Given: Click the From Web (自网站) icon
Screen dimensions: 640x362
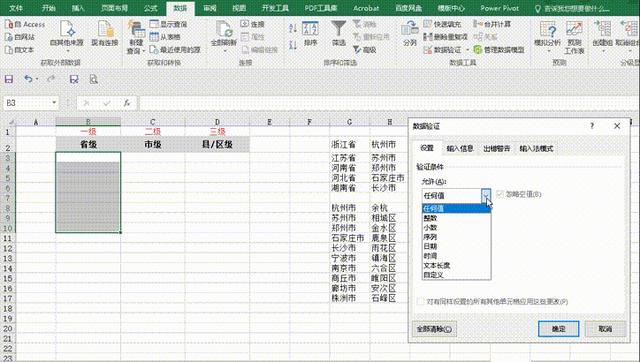Looking at the screenshot, I should [x=9, y=37].
